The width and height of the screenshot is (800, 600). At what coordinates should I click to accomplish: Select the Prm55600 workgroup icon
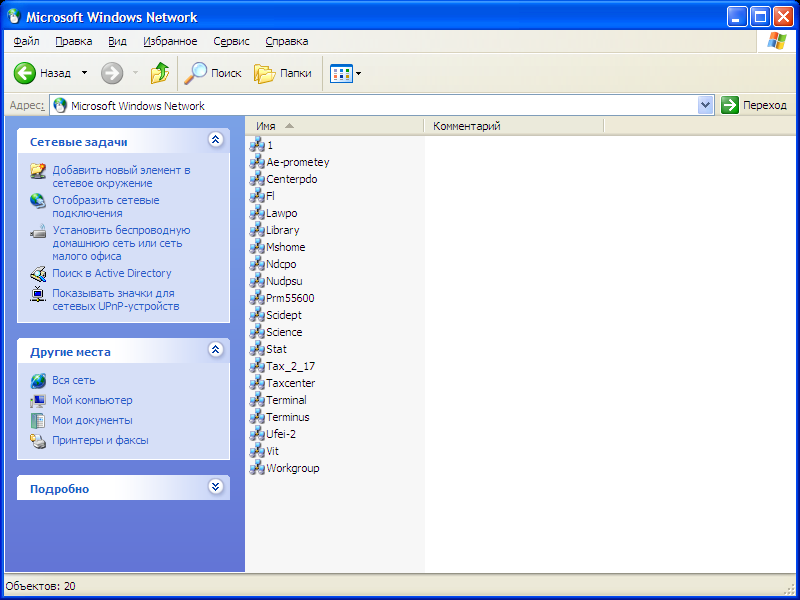(x=257, y=298)
